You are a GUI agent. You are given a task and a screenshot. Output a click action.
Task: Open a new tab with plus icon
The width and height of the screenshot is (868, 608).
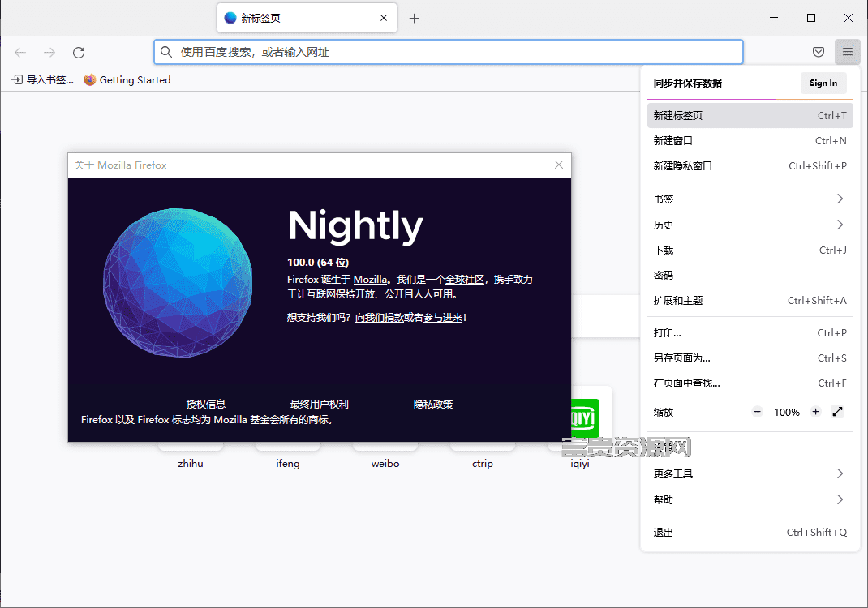pos(414,19)
